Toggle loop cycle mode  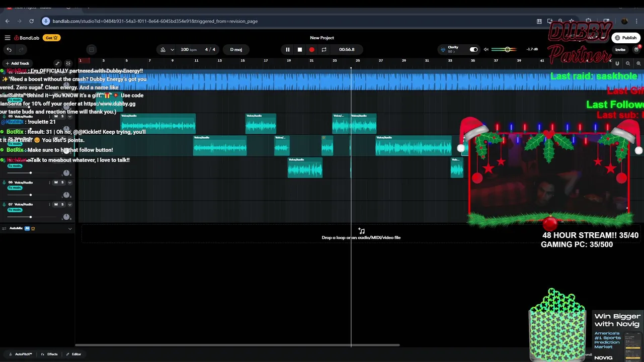tap(324, 49)
